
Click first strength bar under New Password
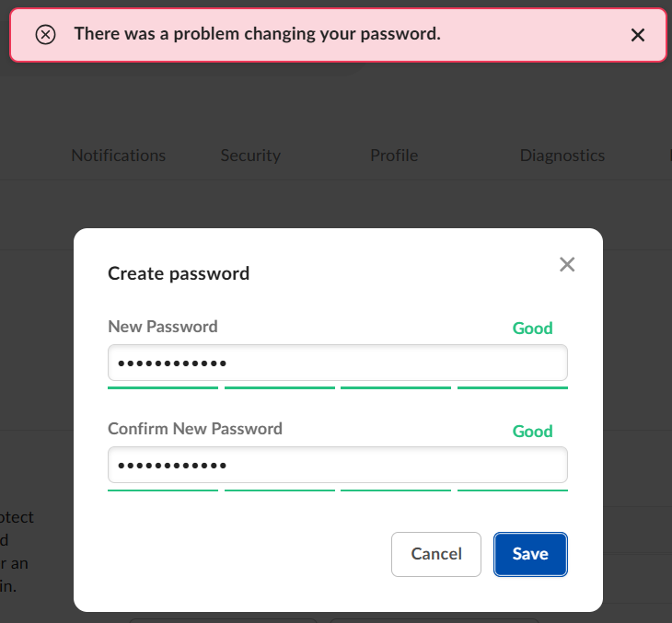tap(163, 388)
